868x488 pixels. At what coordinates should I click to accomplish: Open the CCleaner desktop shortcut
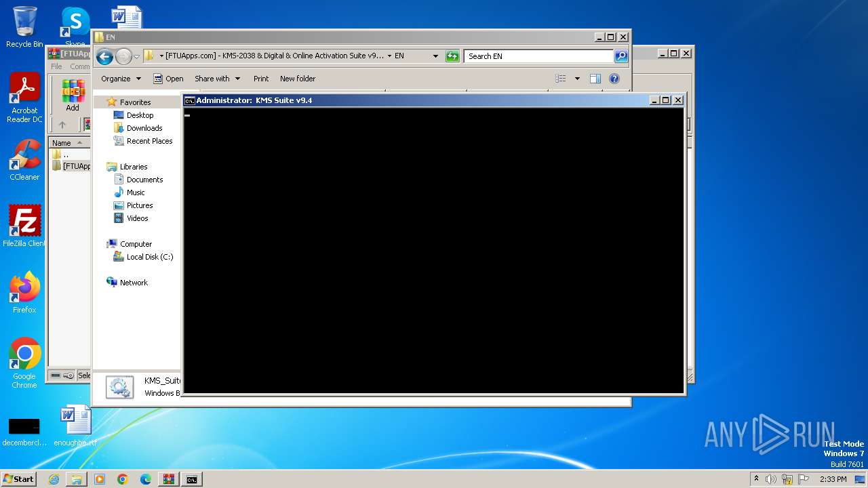click(24, 160)
